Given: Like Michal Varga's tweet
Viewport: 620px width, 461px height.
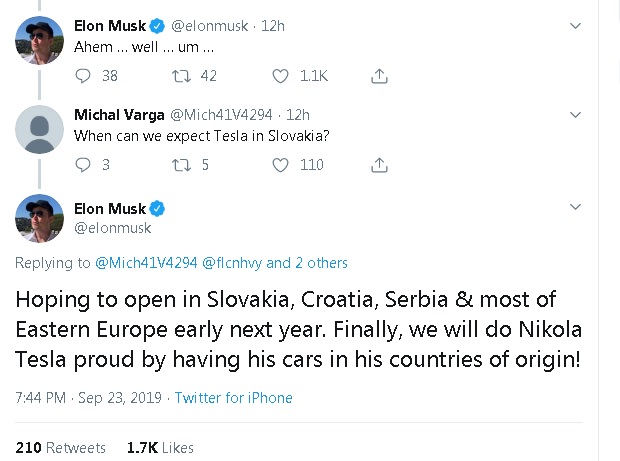Looking at the screenshot, I should click(x=281, y=164).
